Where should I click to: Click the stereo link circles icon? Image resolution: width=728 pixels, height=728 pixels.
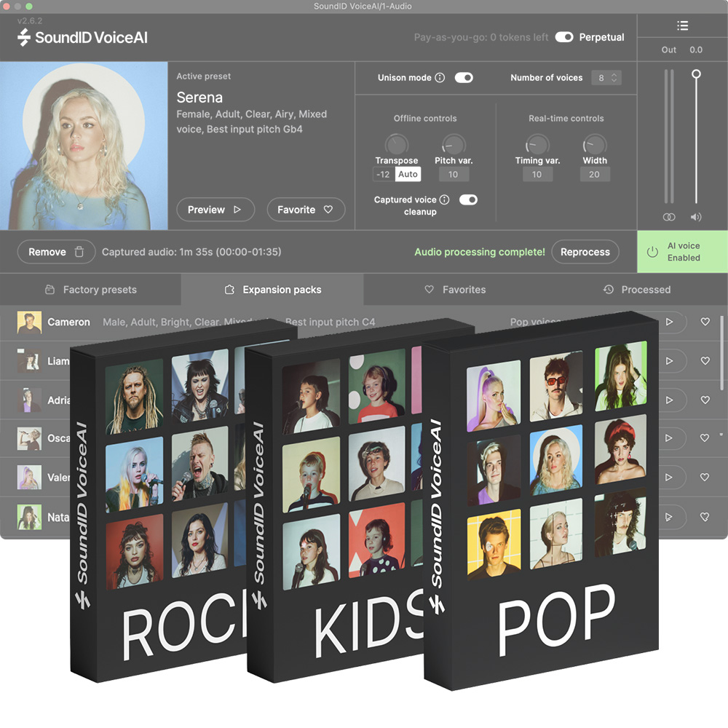pos(668,217)
